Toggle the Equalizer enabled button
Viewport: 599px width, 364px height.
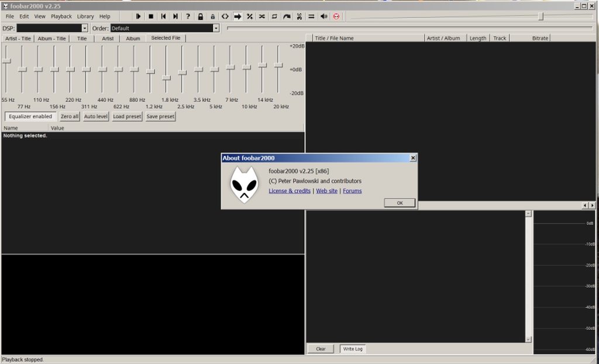tap(30, 116)
